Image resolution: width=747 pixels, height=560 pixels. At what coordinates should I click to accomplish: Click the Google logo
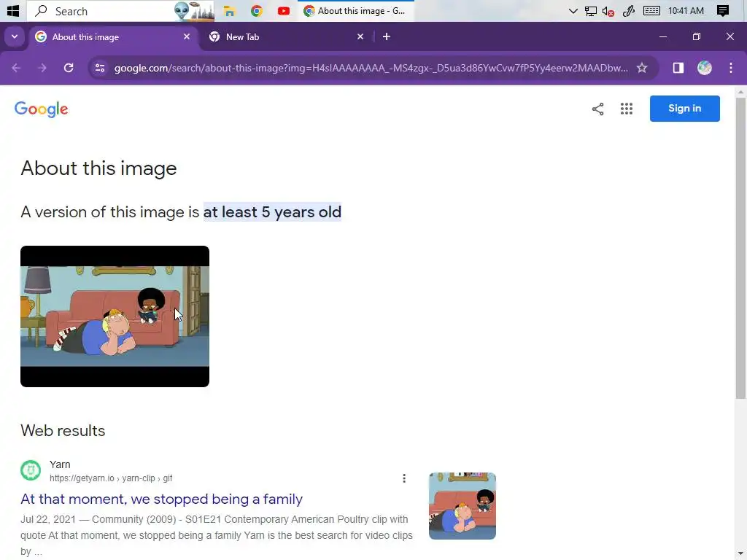click(42, 109)
